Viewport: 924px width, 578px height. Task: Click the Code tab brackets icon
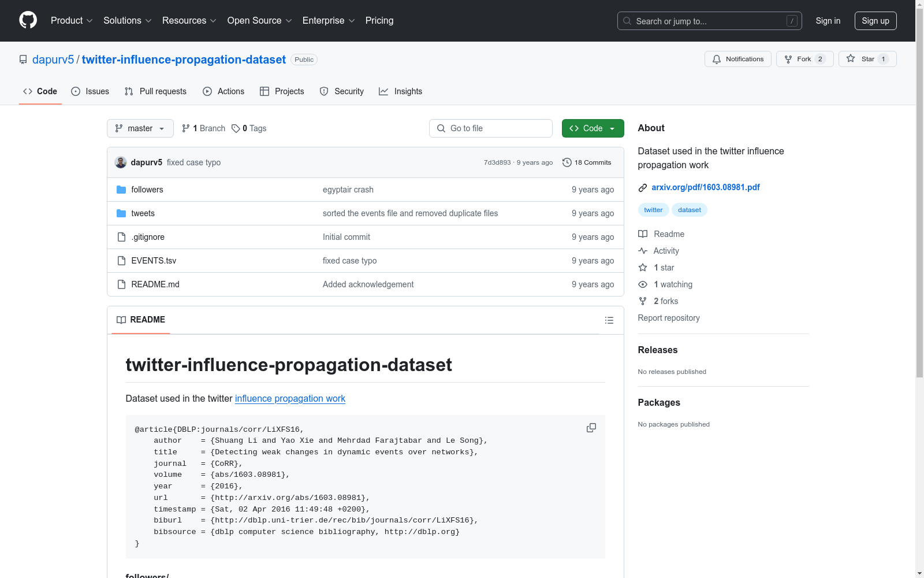(x=28, y=91)
